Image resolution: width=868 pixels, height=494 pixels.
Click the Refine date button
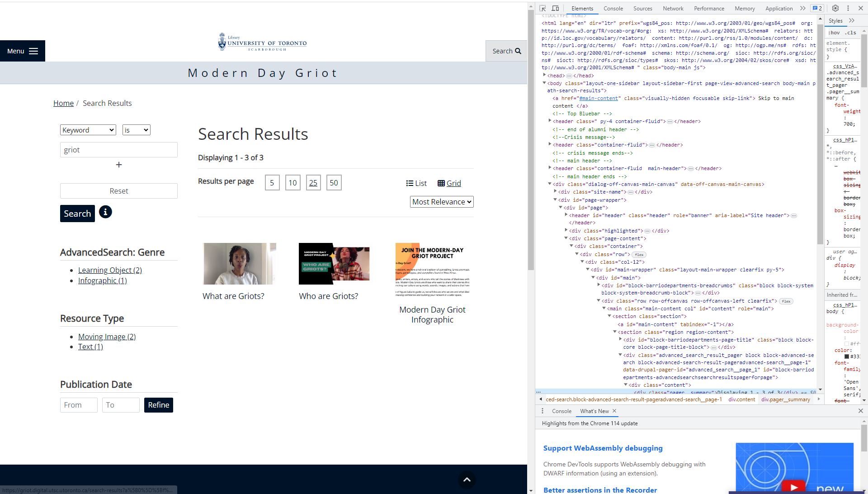[159, 405]
